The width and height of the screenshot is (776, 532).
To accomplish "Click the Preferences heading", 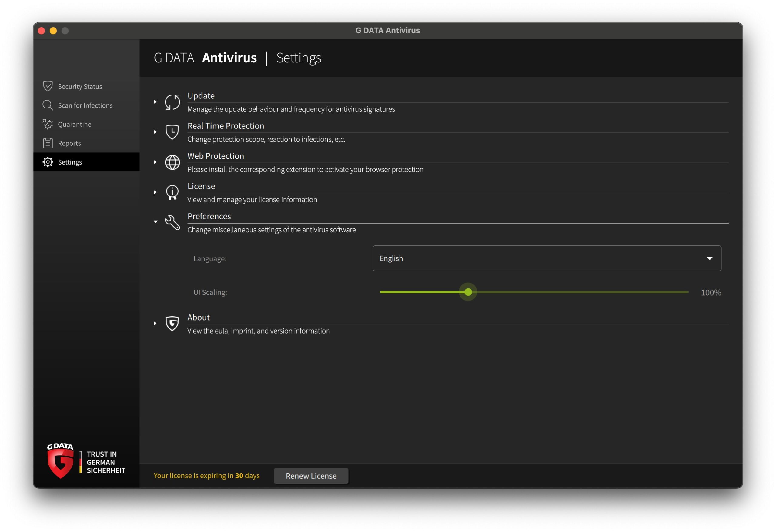I will pos(209,216).
